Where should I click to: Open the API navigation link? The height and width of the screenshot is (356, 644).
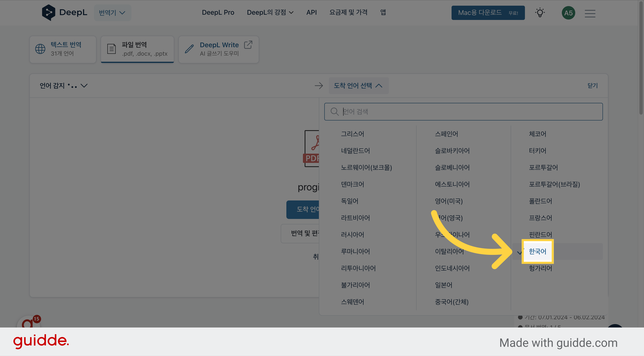pos(312,12)
